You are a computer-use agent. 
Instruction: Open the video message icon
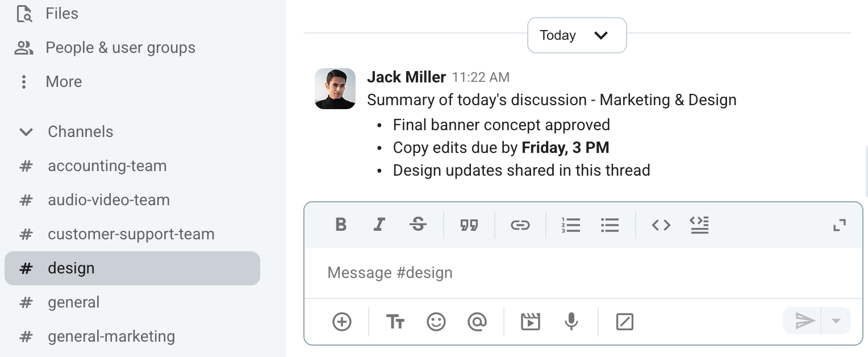(531, 322)
